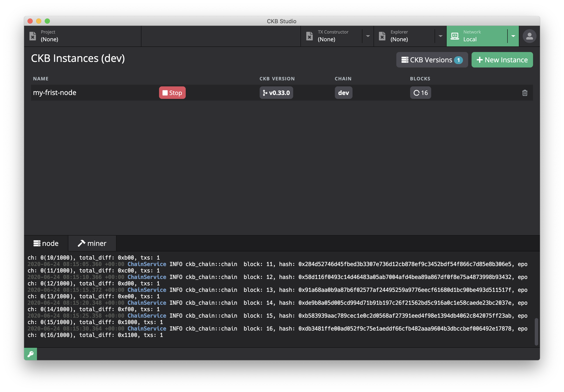Expand the Explorer dropdown arrow
The width and height of the screenshot is (564, 392).
[440, 36]
